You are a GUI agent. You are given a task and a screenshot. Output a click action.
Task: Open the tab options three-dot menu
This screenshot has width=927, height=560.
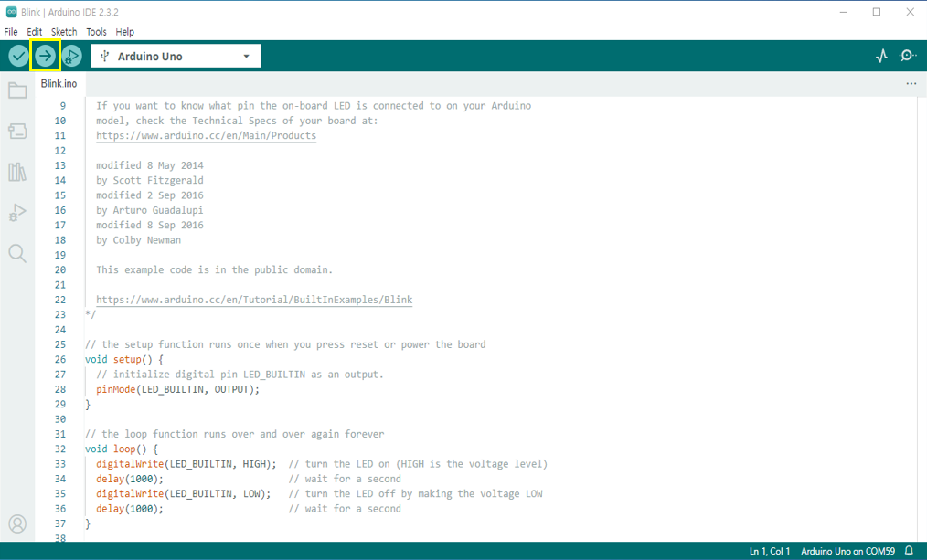(911, 84)
